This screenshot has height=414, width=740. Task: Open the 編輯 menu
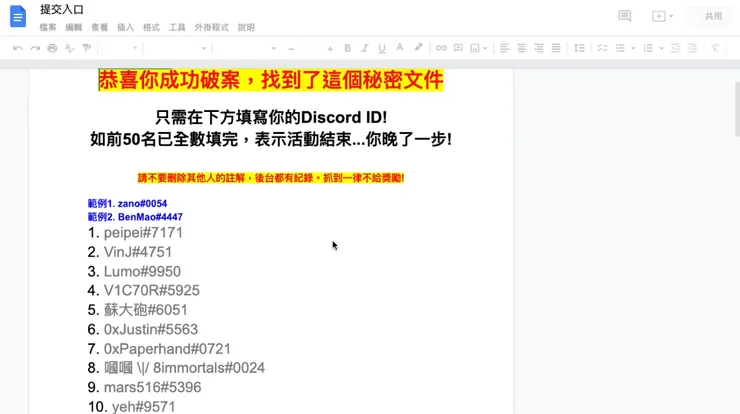coord(74,27)
